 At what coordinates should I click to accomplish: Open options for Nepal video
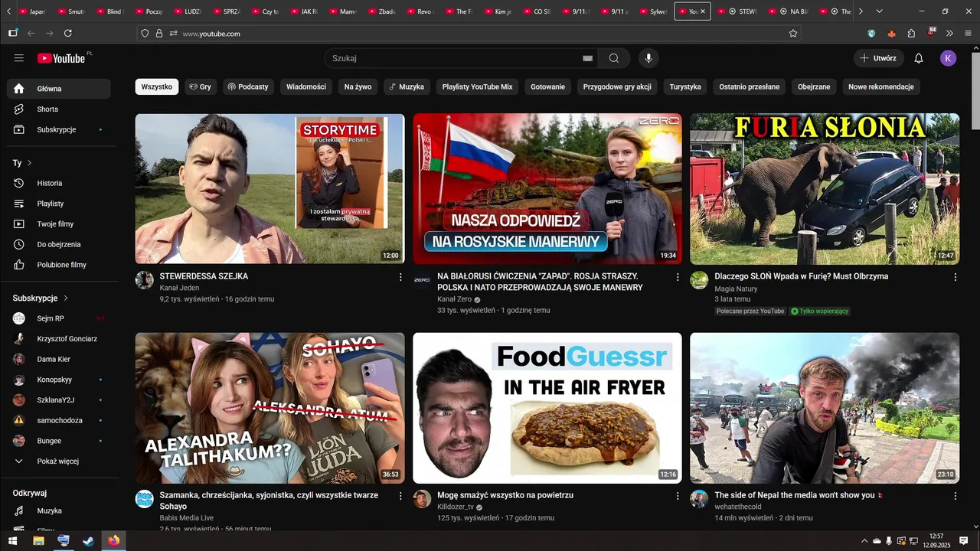pyautogui.click(x=955, y=496)
